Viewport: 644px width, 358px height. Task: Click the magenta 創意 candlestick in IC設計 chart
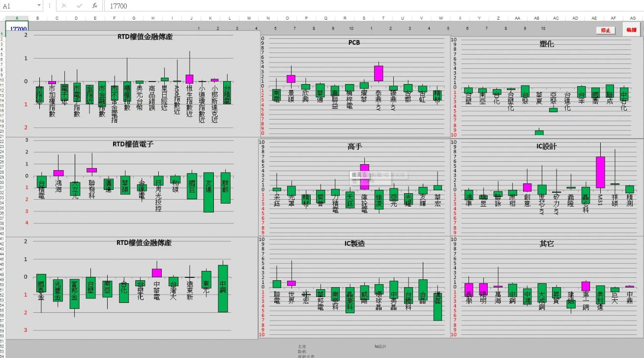click(527, 187)
